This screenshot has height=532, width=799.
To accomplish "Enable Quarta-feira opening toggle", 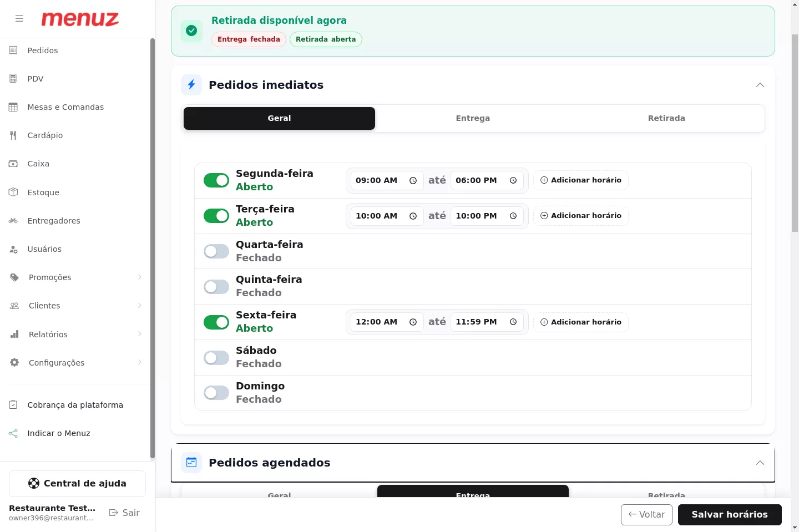I will tap(216, 251).
